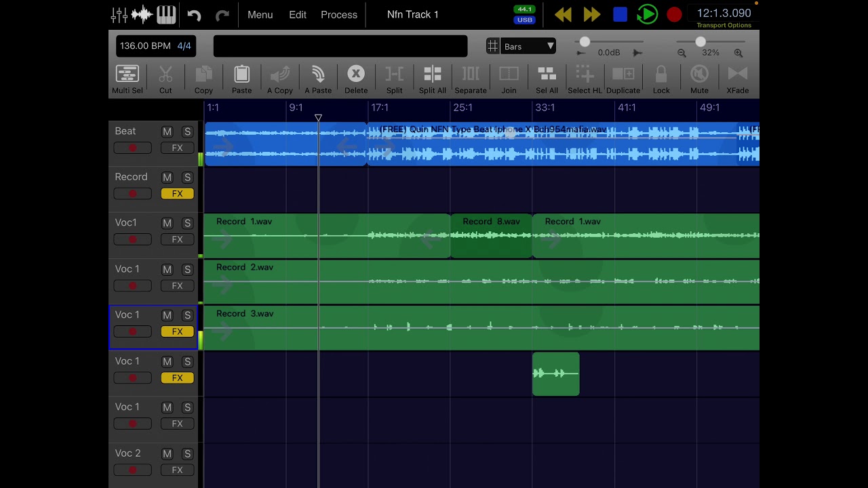The image size is (868, 488).
Task: Fast forward the transport
Action: (592, 14)
